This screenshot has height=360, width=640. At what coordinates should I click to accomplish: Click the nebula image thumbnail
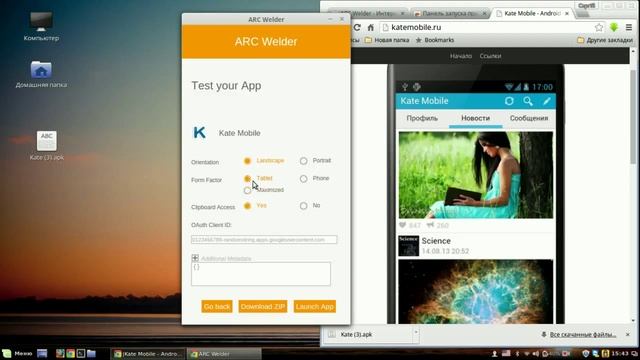[476, 291]
